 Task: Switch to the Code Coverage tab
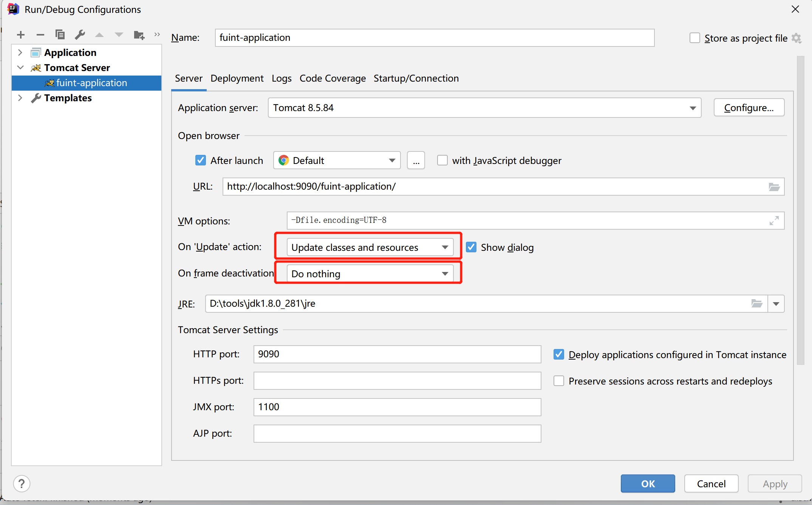333,78
